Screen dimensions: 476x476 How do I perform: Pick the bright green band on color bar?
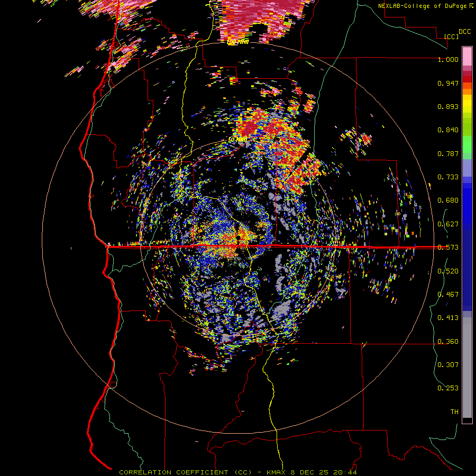pyautogui.click(x=467, y=144)
